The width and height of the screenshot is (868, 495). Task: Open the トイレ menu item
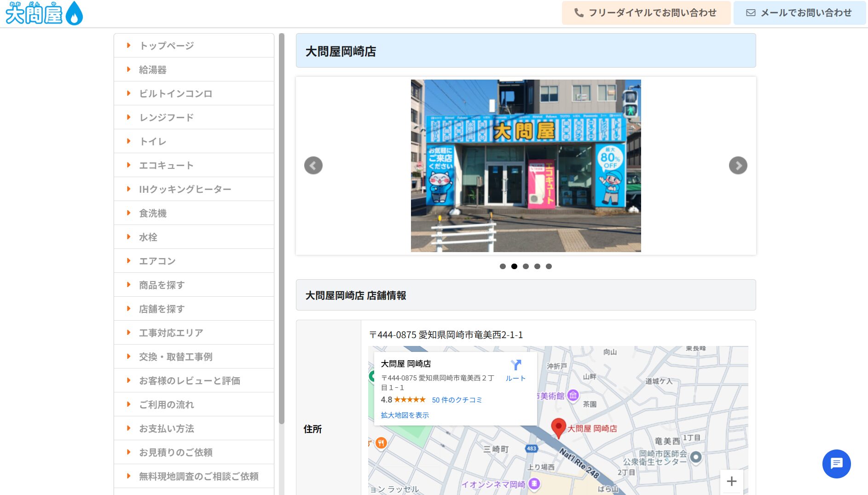194,141
